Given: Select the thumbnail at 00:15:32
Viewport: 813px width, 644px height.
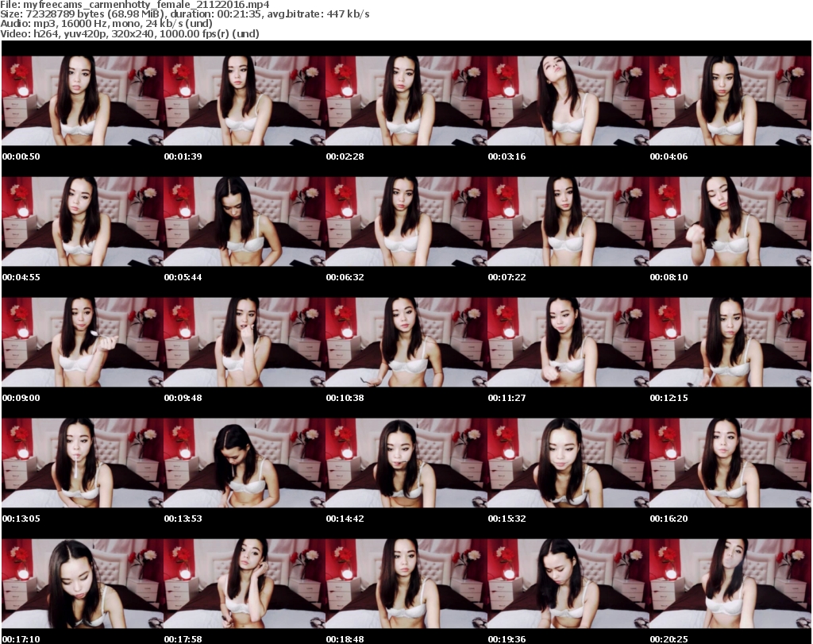Looking at the screenshot, I should [568, 463].
